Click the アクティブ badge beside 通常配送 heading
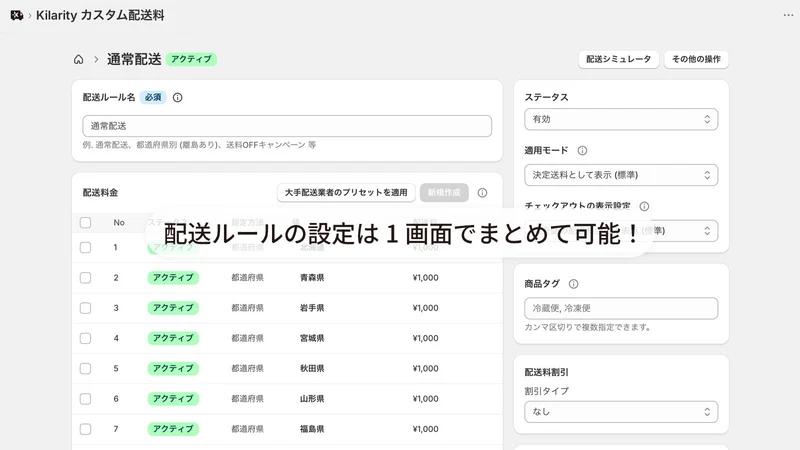 point(191,59)
